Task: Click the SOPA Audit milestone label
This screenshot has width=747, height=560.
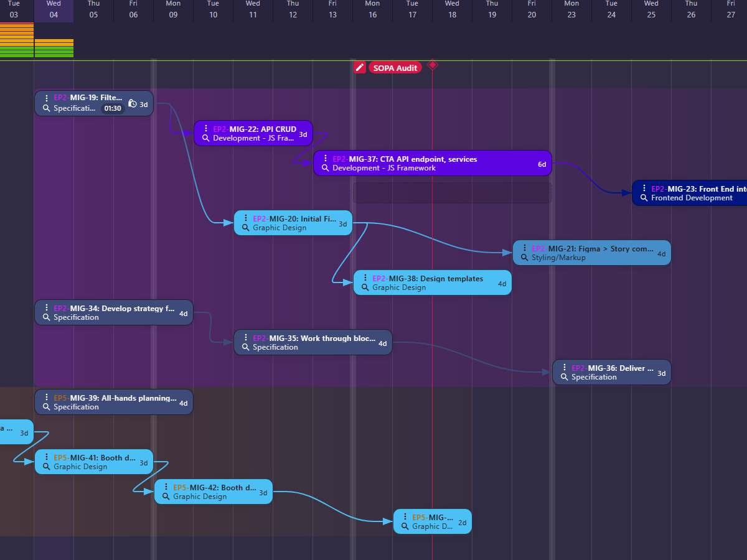Action: [x=395, y=67]
